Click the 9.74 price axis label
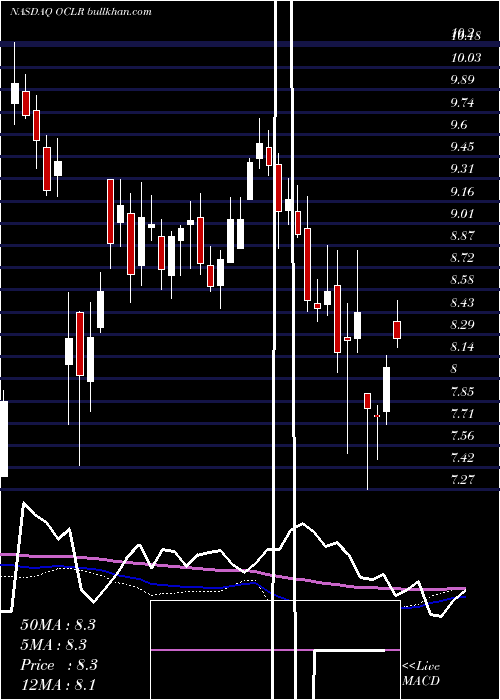Viewport: 500px width, 700px height. [x=462, y=103]
